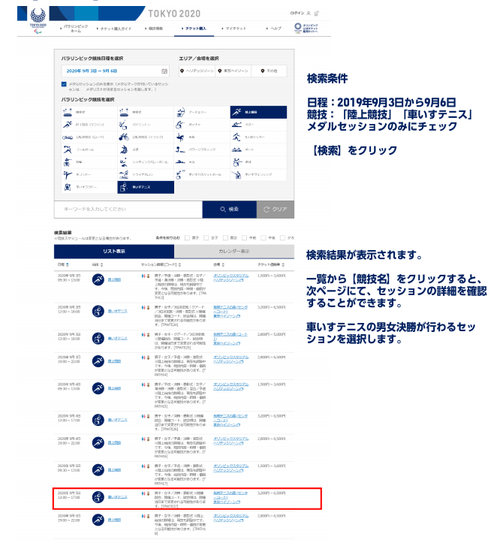This screenshot has height=543, width=500.
Task: Select the Swimming sport tile
Action: pos(202,162)
